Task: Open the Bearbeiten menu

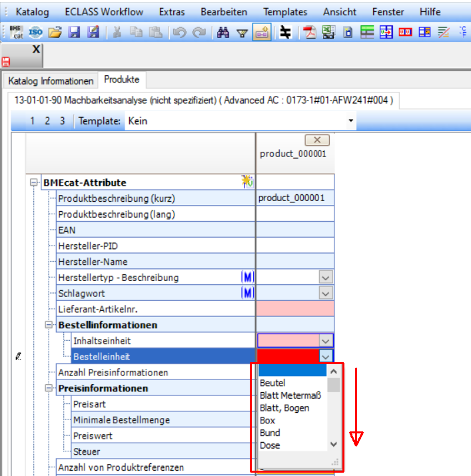Action: (224, 12)
